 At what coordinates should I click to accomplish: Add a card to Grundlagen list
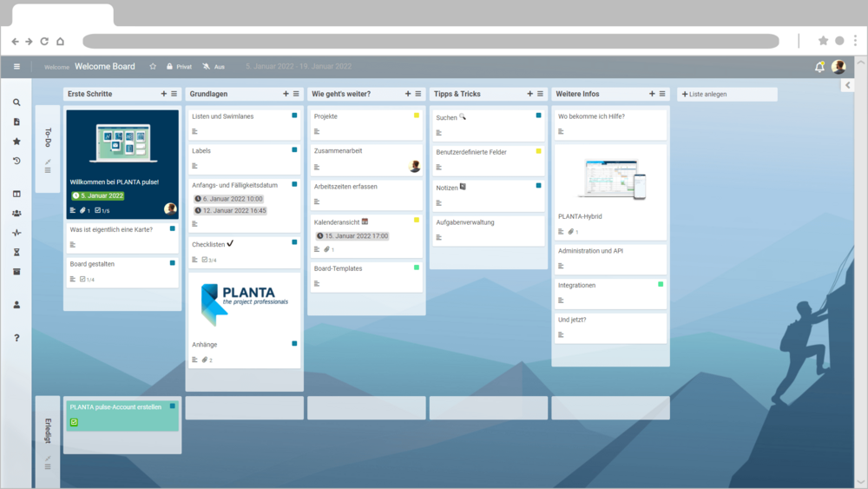coord(286,94)
